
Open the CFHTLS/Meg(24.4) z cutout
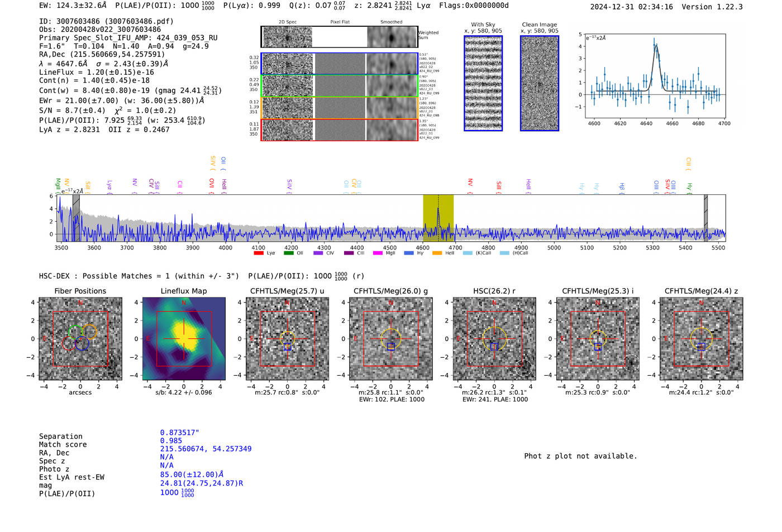(701, 338)
